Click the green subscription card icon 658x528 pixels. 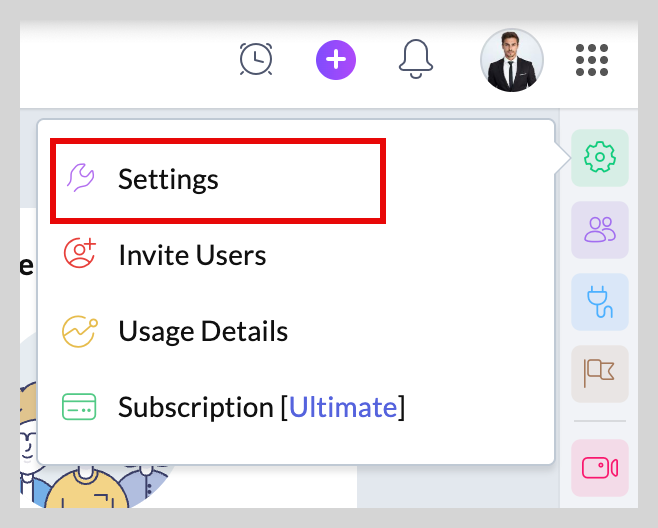[x=79, y=407]
